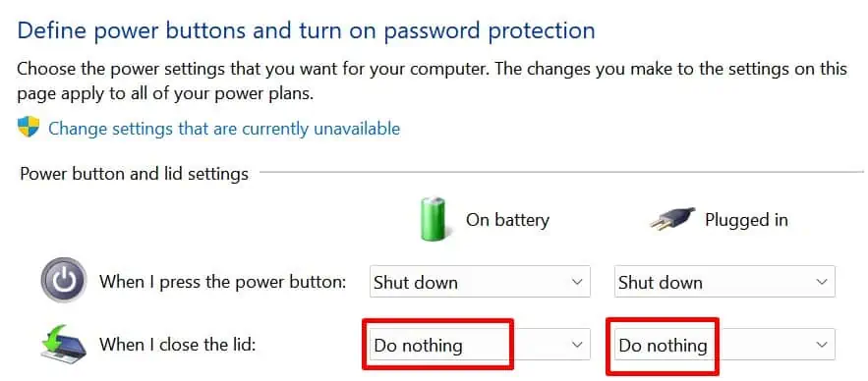The image size is (868, 381).
Task: Open close-lid action dropdown for On battery
Action: [480, 345]
